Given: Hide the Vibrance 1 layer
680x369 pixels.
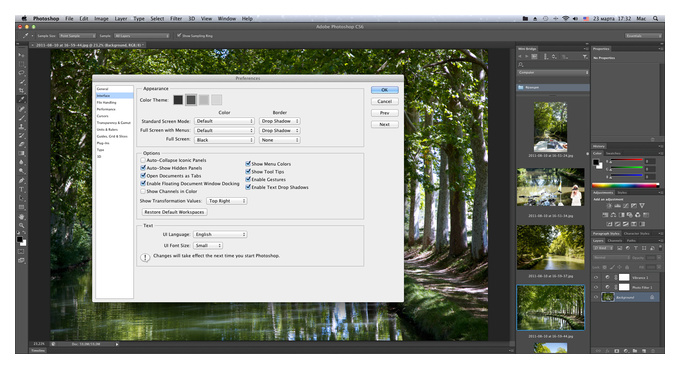Looking at the screenshot, I should [596, 278].
